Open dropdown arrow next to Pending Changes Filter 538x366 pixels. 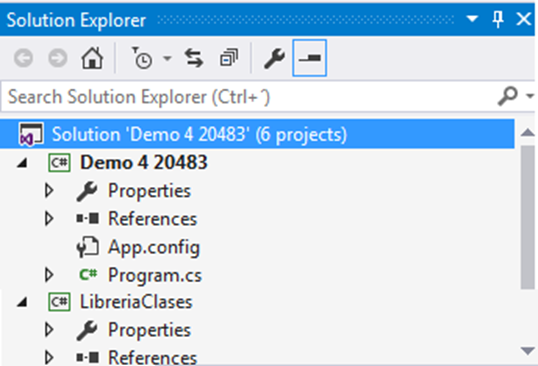point(167,58)
